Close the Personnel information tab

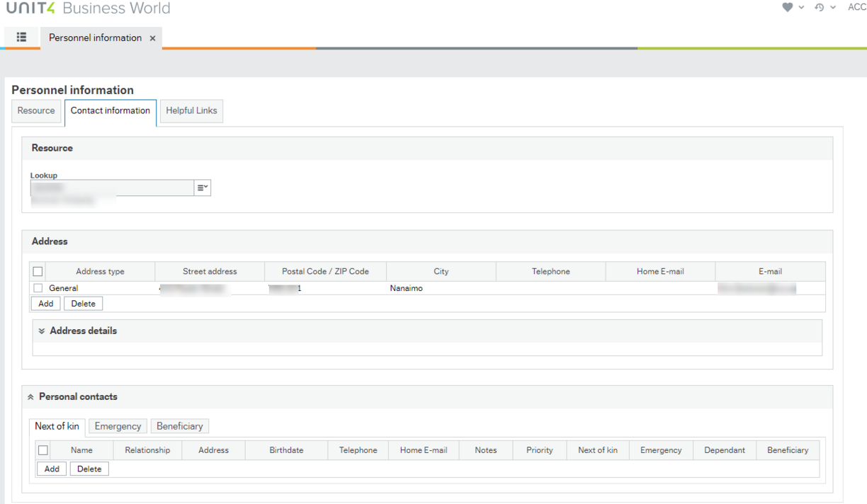(152, 38)
